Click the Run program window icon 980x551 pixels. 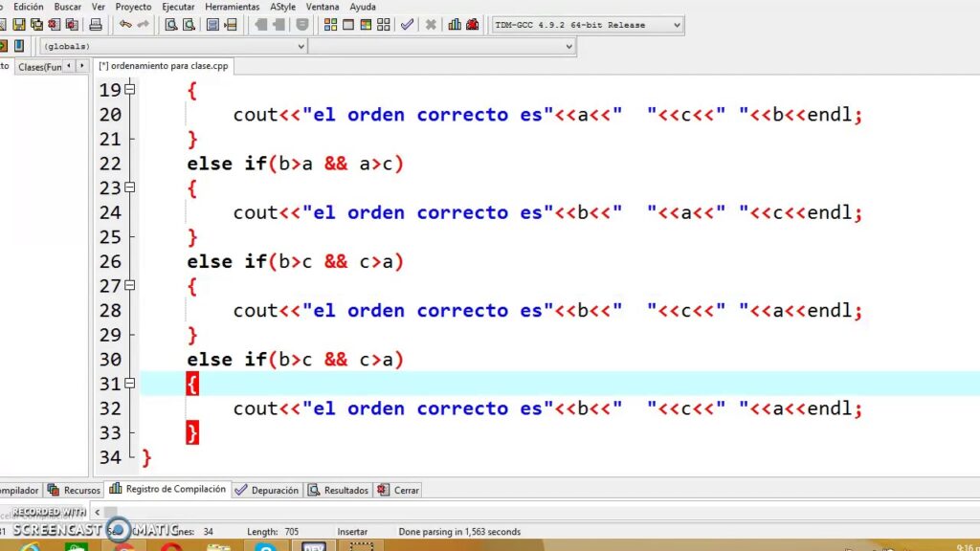coord(348,25)
